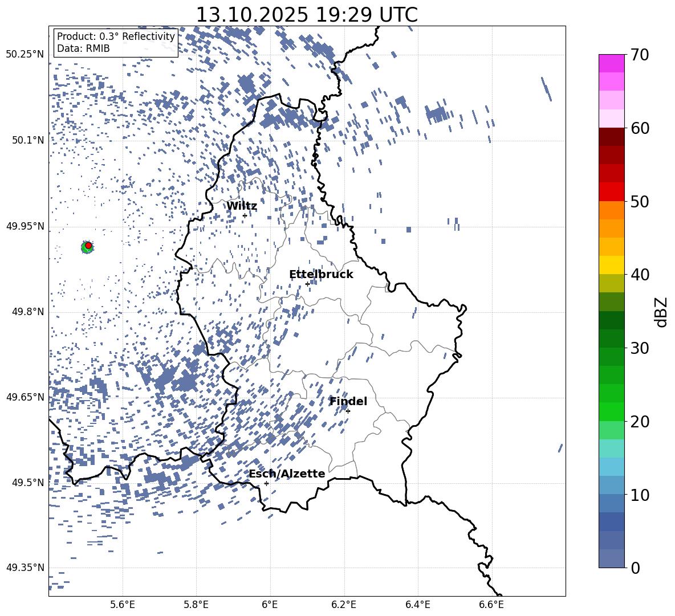
Task: Pick the yellow swatch just above 40
Action: coord(611,265)
